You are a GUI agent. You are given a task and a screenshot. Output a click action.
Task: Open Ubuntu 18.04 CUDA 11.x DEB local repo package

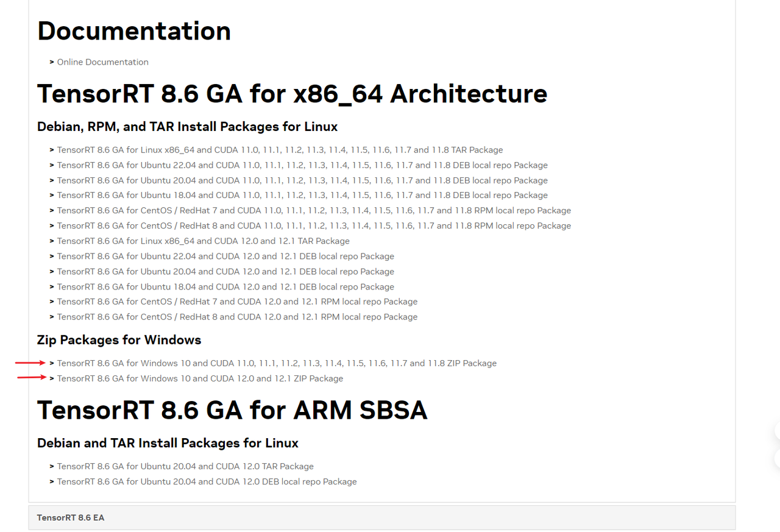pyautogui.click(x=302, y=195)
